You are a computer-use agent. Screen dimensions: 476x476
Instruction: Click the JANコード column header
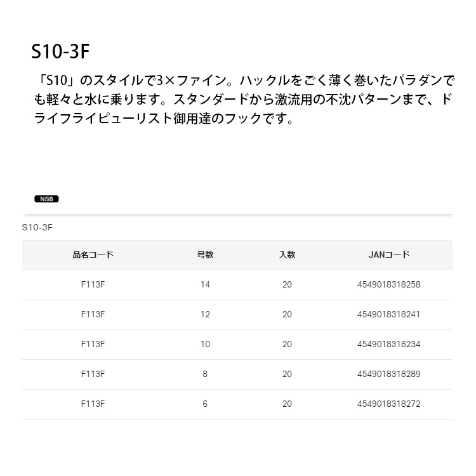click(389, 255)
